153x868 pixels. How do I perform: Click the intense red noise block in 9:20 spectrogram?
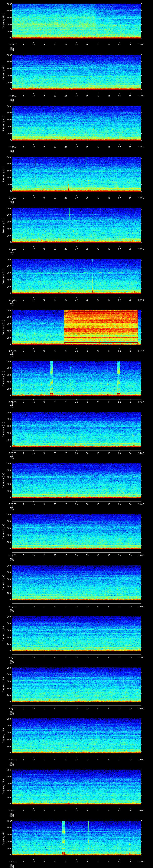pos(101,326)
